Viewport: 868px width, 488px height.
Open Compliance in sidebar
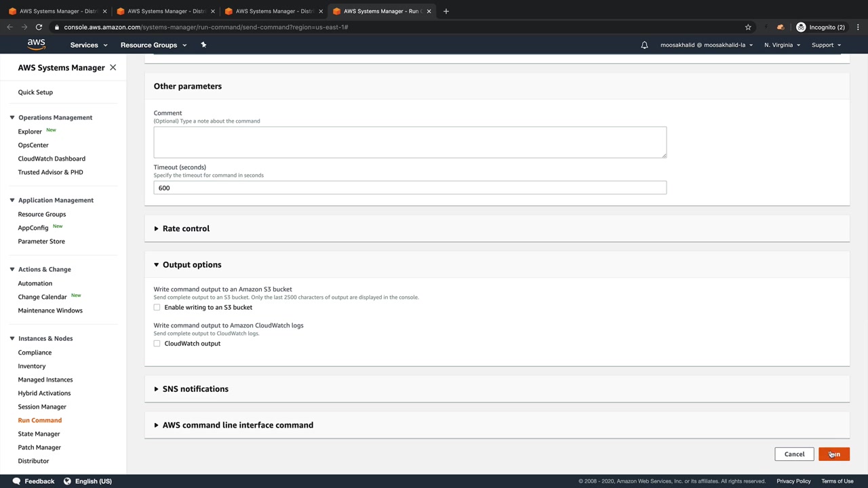[35, 352]
